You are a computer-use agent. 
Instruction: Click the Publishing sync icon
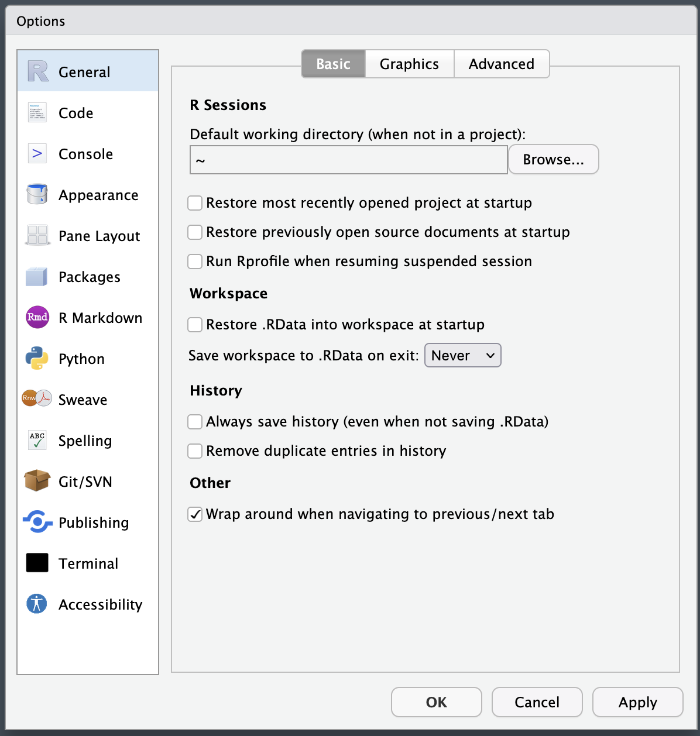[37, 522]
